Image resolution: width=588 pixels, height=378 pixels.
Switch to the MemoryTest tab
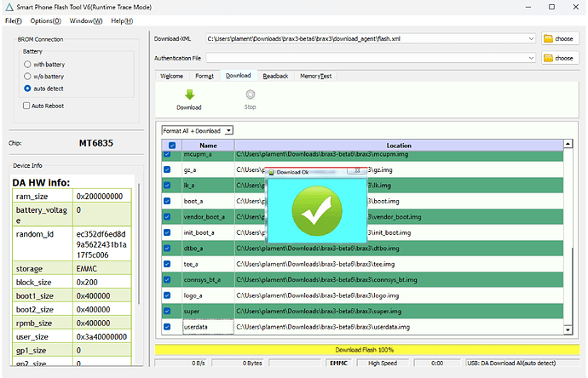[316, 76]
